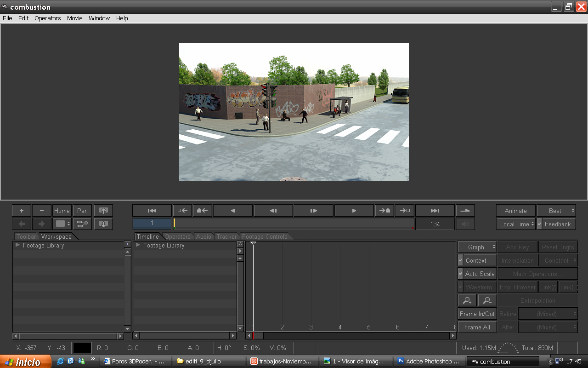The height and width of the screenshot is (368, 588).
Task: Click the end frame field showing 134
Action: pos(435,224)
